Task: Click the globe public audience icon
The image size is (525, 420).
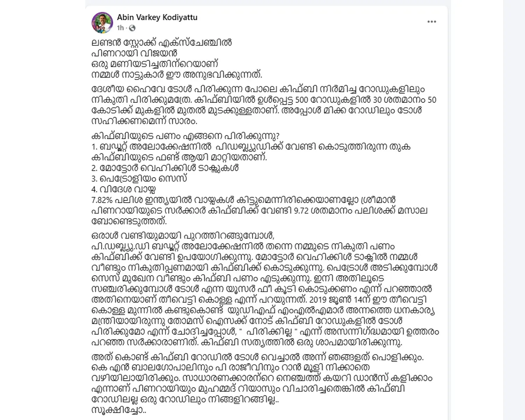Action: point(132,28)
